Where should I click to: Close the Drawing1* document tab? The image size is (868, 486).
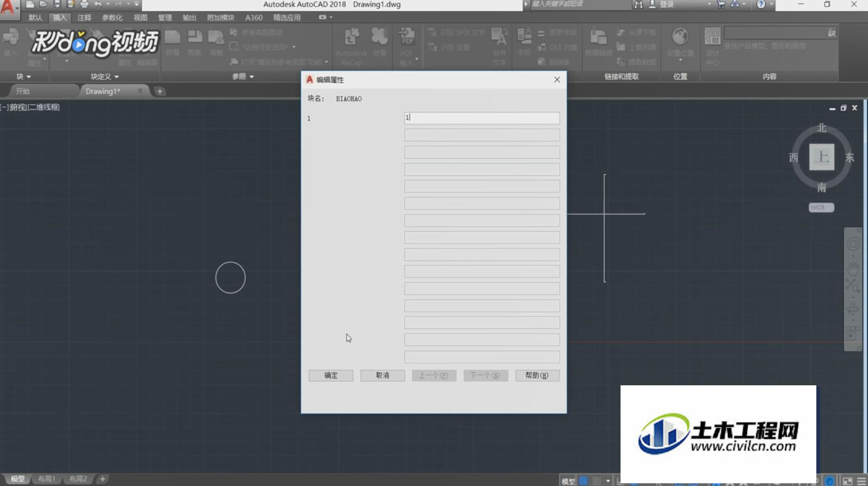(x=140, y=91)
